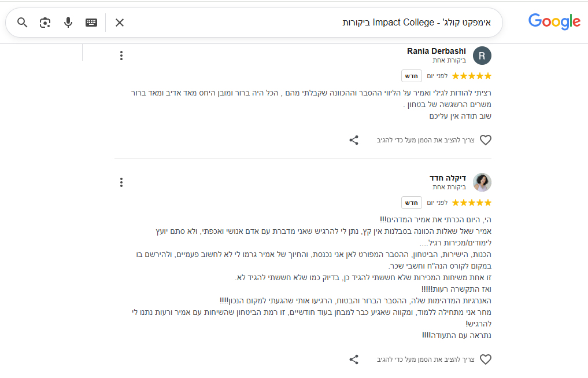Viewport: 588px width, 378px height.
Task: Open search by image camera icon
Action: click(45, 23)
